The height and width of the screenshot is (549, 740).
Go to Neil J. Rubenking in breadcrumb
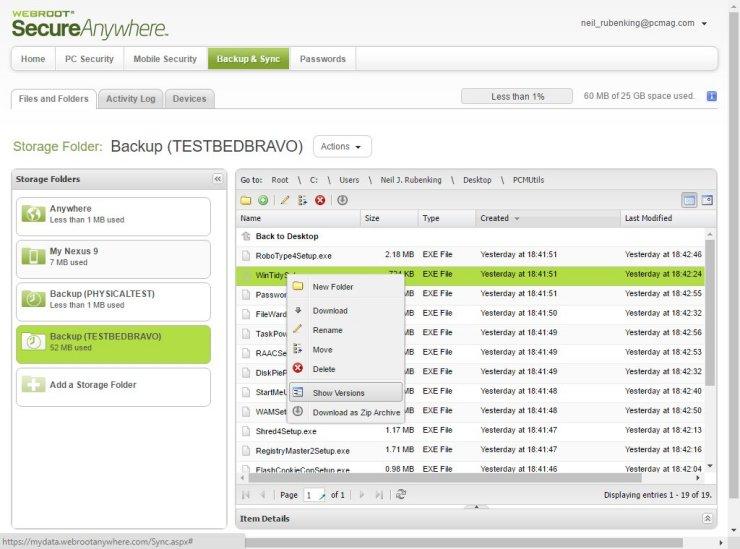click(x=411, y=180)
